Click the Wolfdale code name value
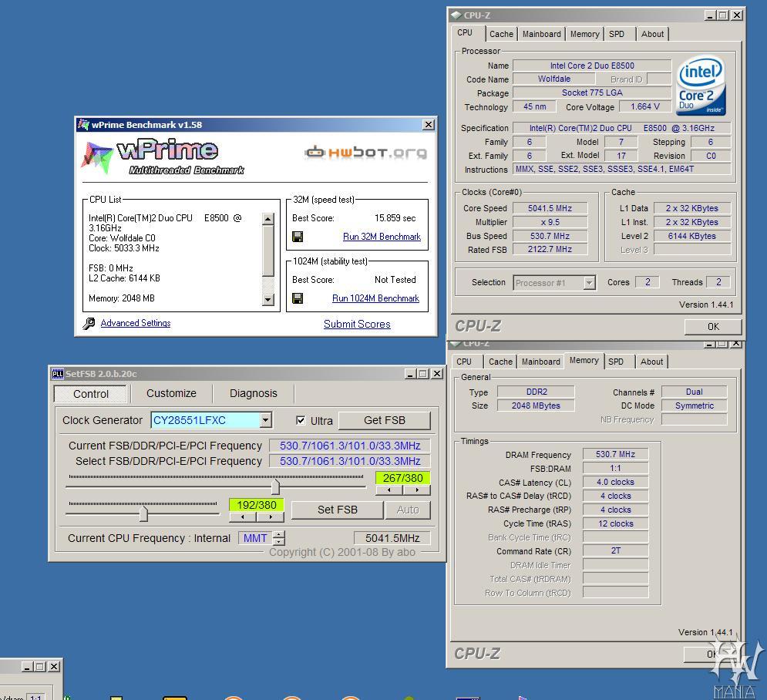 [x=553, y=79]
